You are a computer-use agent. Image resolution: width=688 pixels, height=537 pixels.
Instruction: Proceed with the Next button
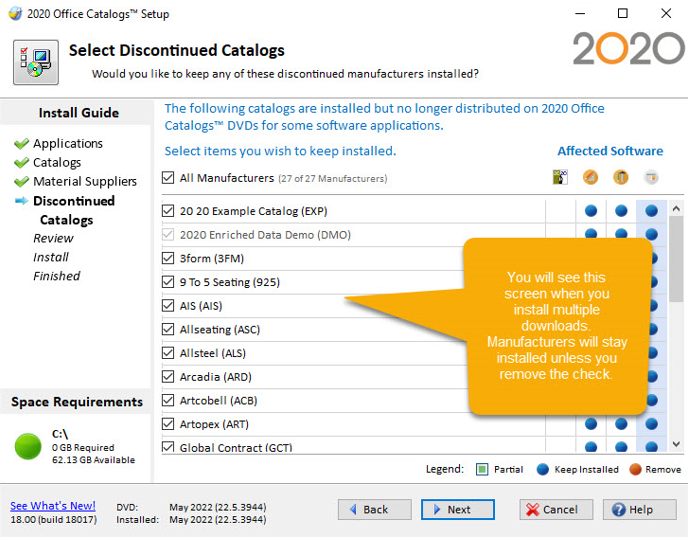click(458, 509)
